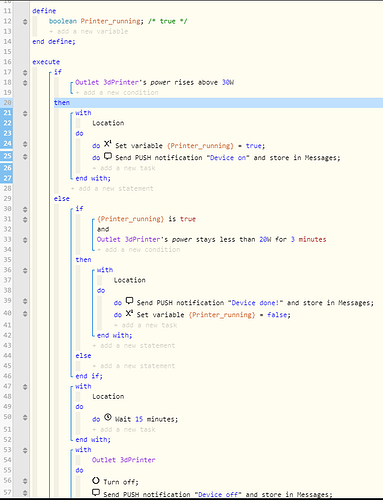
Task: Click the speech bubble icon for the "Device off" notification
Action: (x=96, y=493)
